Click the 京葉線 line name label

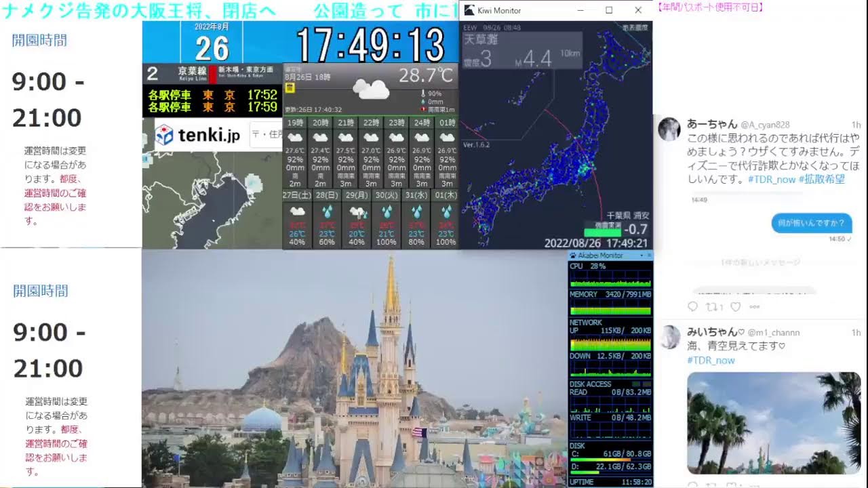click(193, 70)
